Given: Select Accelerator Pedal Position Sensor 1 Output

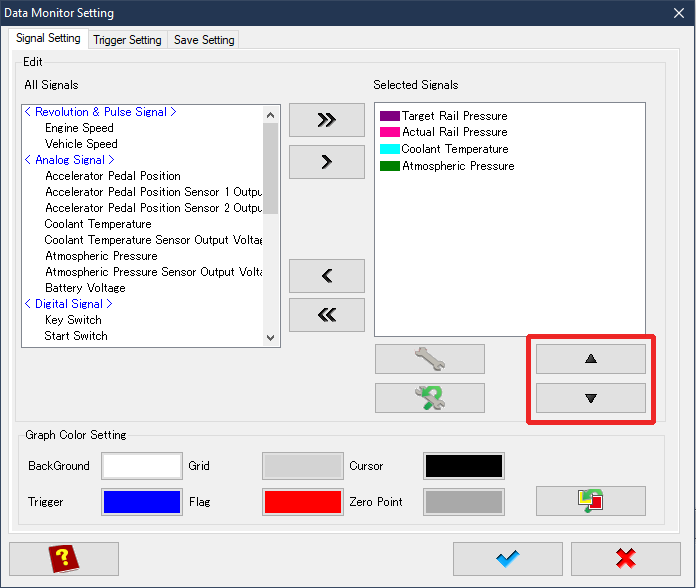Looking at the screenshot, I should click(x=154, y=192).
